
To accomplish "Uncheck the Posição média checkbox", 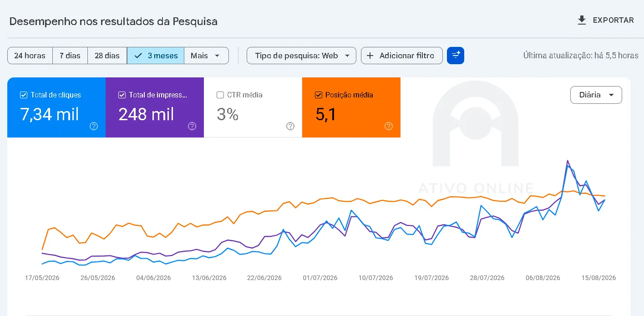I will click(319, 95).
